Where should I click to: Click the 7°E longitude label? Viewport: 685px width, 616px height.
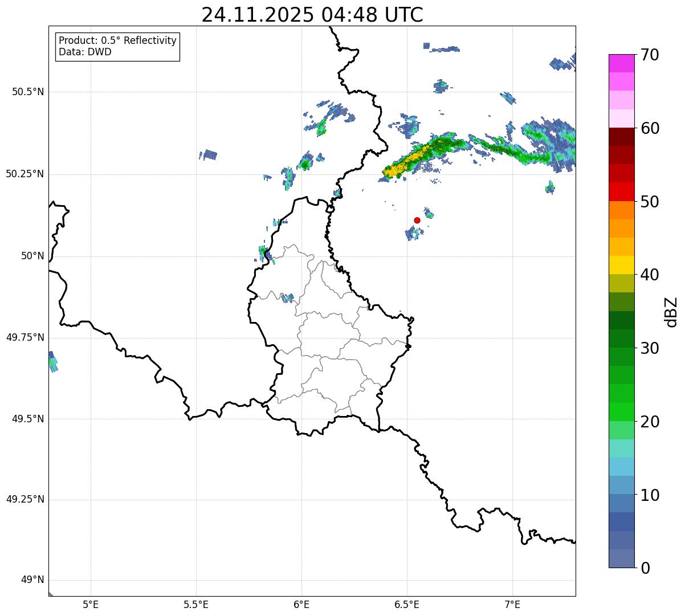coord(512,604)
